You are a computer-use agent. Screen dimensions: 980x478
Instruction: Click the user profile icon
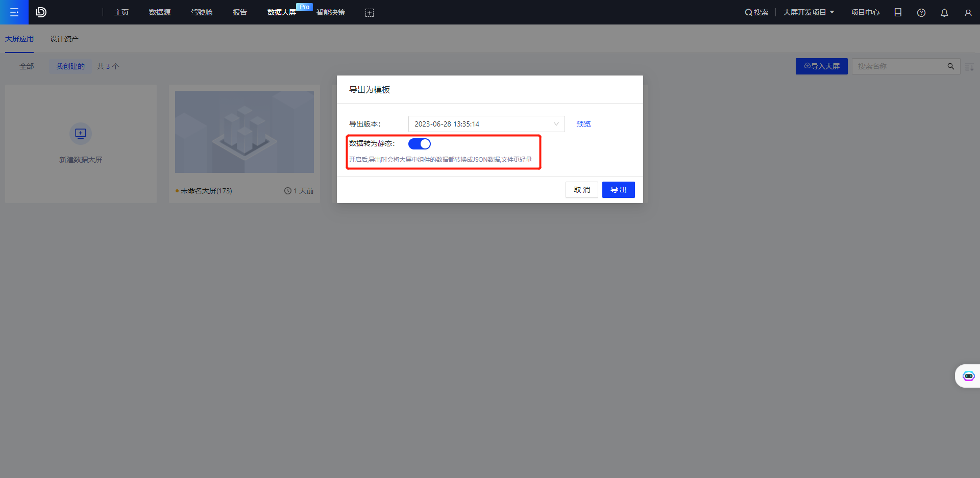[968, 13]
